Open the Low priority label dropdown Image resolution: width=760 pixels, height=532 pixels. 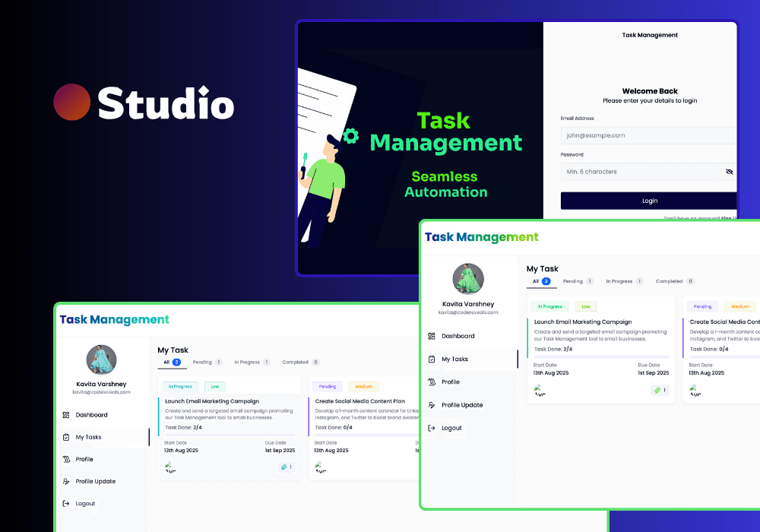tap(215, 387)
